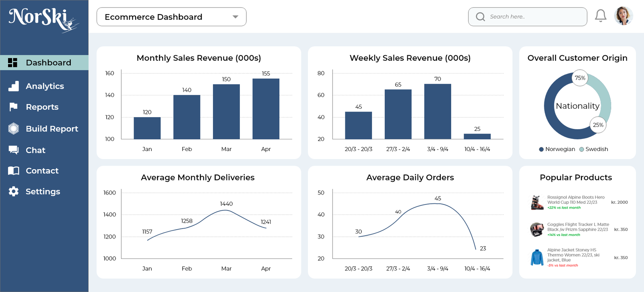Open Build Report from sidebar
This screenshot has width=644, height=292.
click(x=52, y=129)
